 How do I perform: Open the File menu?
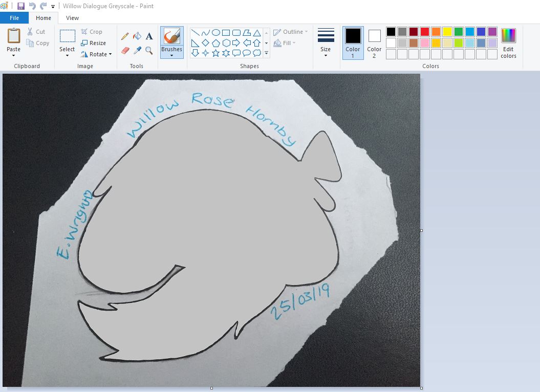(x=14, y=18)
